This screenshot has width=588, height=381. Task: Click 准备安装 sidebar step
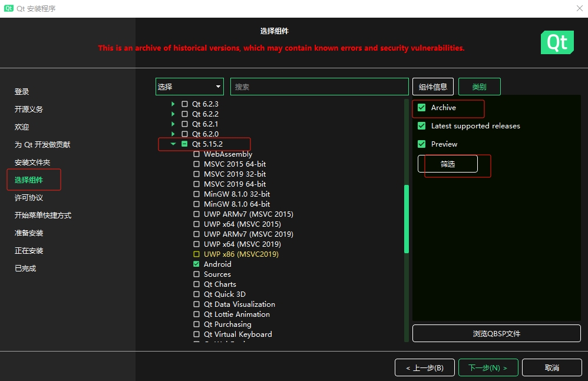(x=29, y=233)
